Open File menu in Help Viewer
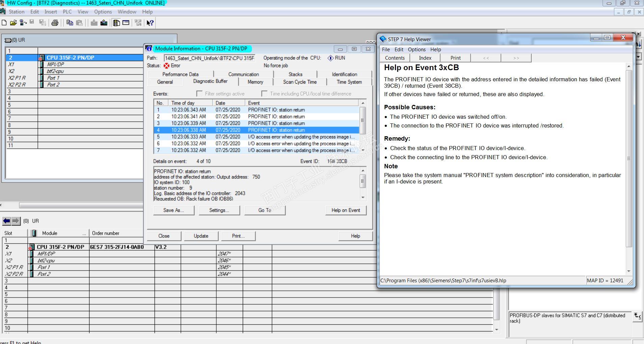Image resolution: width=644 pixels, height=344 pixels. coord(386,50)
